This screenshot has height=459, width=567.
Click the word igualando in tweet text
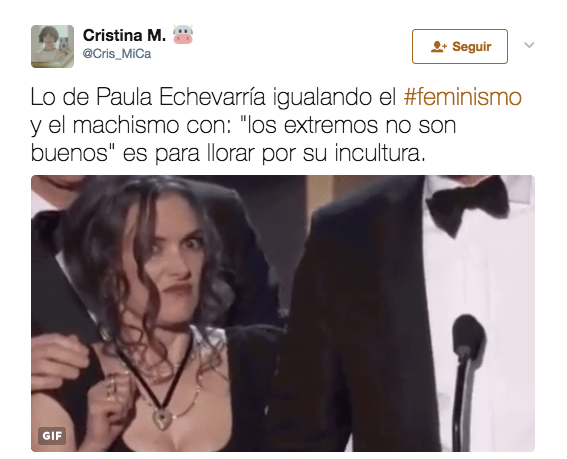323,98
